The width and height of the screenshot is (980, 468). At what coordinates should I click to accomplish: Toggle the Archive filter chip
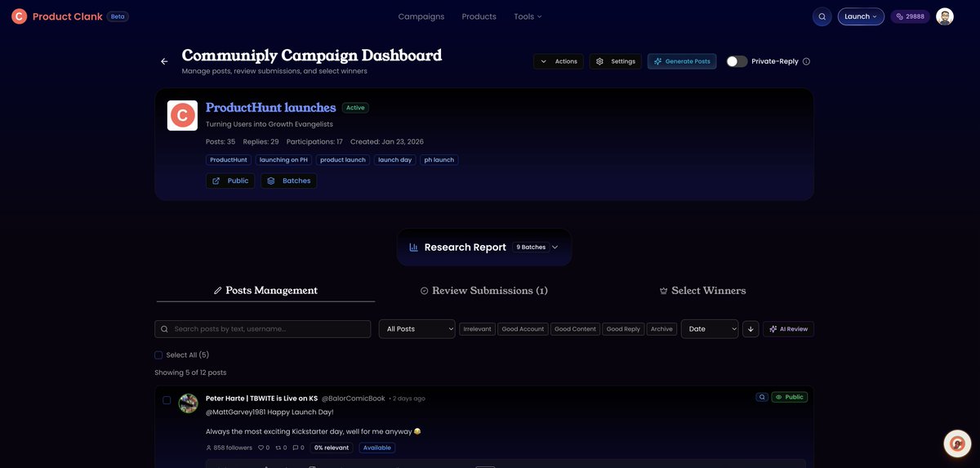(661, 329)
